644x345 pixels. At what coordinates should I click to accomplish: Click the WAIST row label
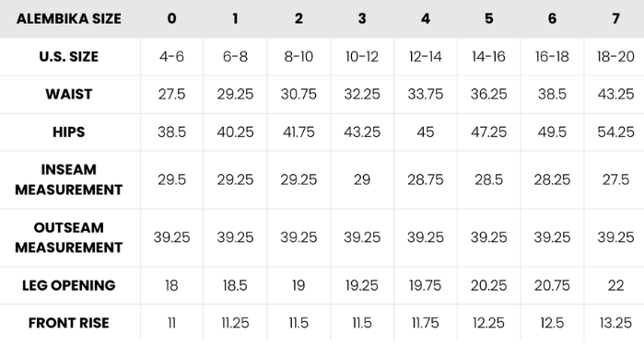[x=68, y=95]
